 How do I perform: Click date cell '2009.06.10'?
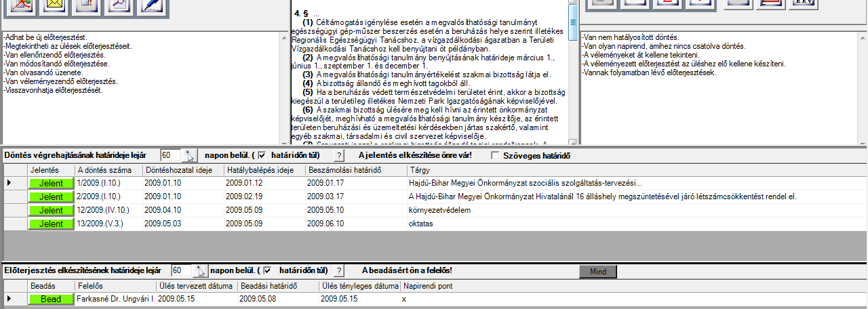click(356, 224)
